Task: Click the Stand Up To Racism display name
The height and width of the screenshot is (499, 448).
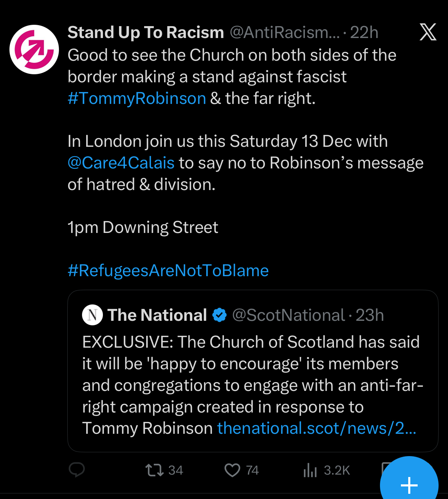Action: 146,32
